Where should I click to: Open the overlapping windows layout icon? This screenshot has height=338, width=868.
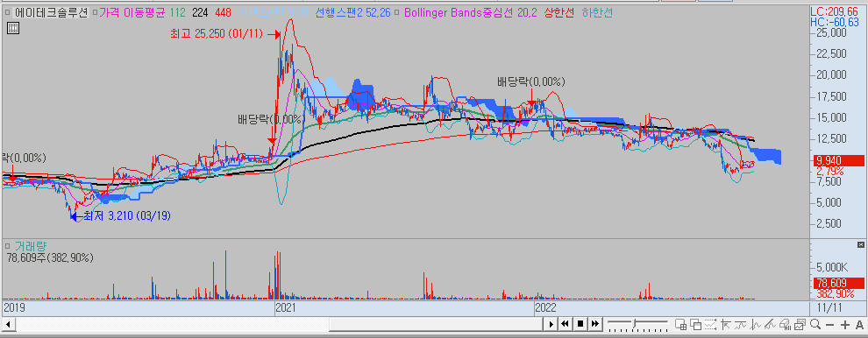pyautogui.click(x=695, y=324)
